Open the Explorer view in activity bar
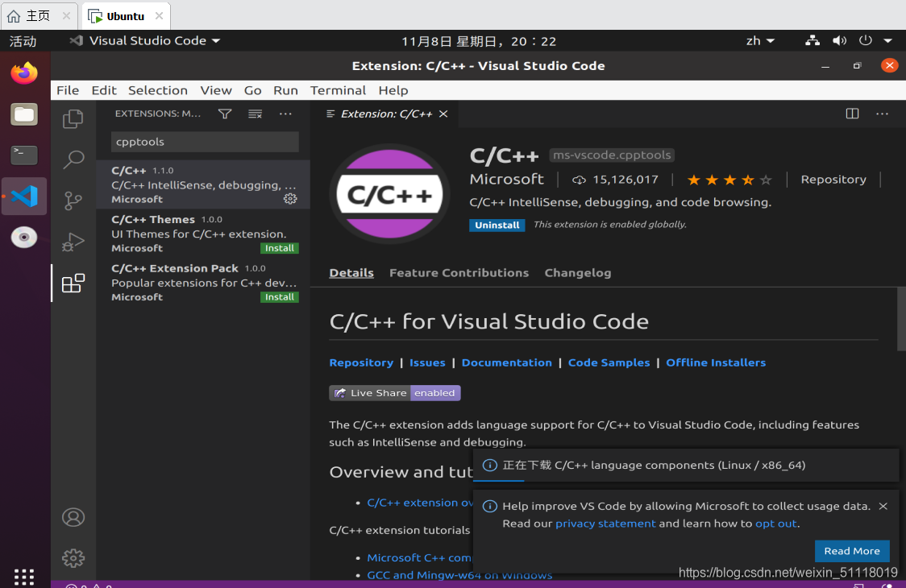Viewport: 906px width, 588px height. coord(73,118)
